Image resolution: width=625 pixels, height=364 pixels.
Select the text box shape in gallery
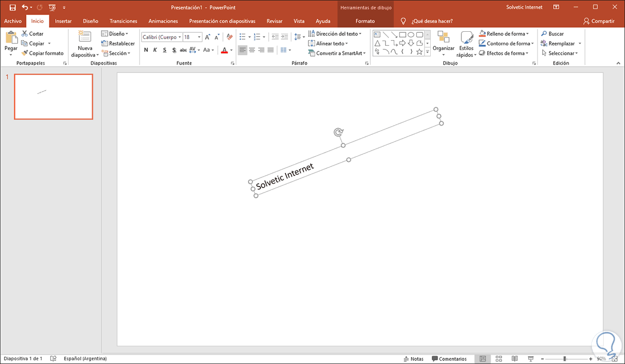click(x=378, y=35)
